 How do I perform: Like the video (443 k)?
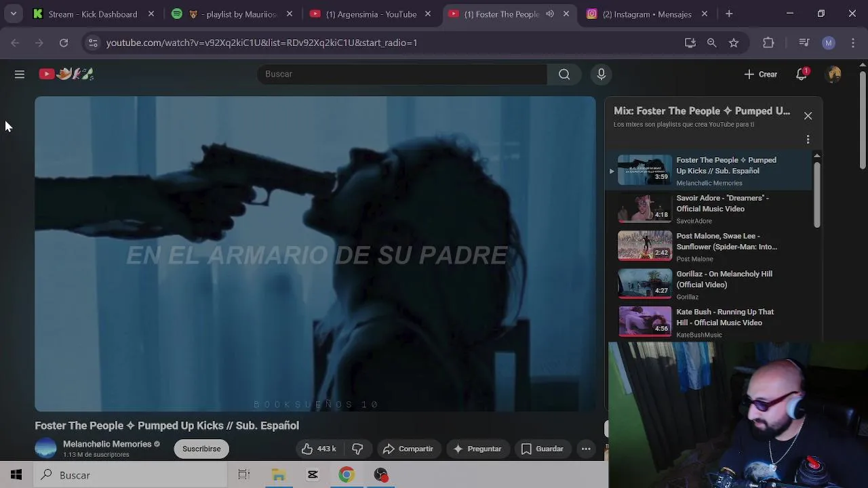tap(319, 449)
